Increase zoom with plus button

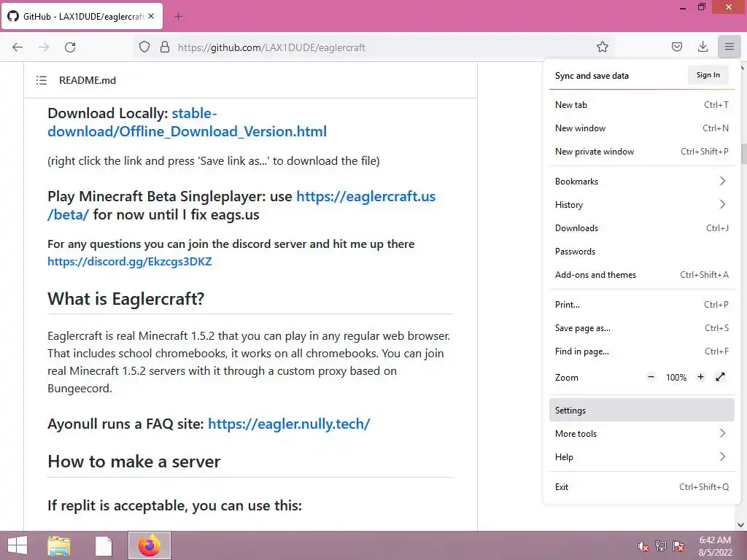point(700,377)
